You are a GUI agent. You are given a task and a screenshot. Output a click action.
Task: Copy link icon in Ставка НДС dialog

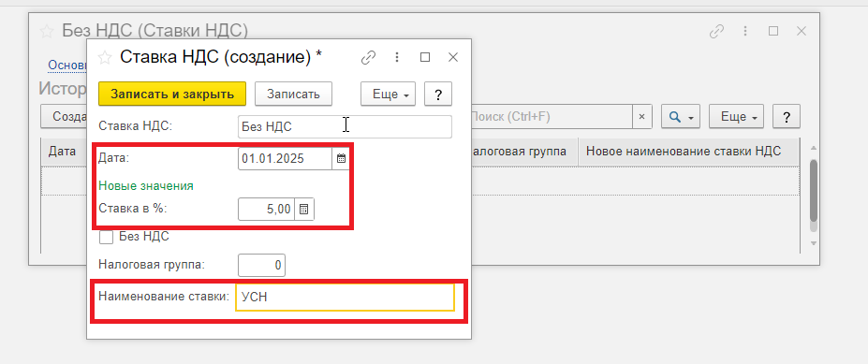point(368,57)
